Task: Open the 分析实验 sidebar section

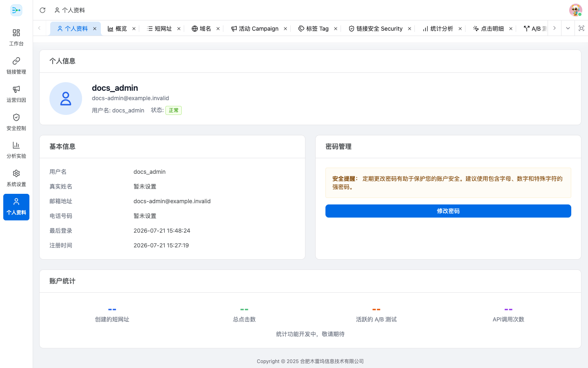Action: 16,150
